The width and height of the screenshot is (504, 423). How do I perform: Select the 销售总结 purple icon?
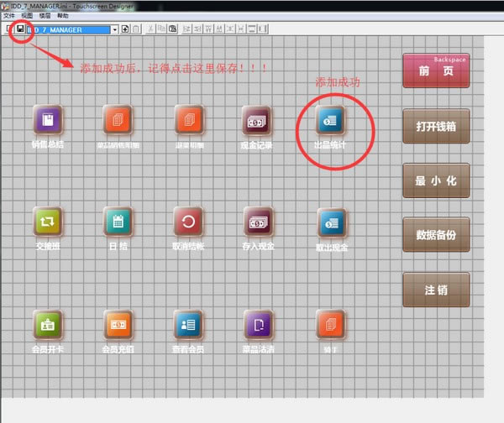tap(47, 121)
